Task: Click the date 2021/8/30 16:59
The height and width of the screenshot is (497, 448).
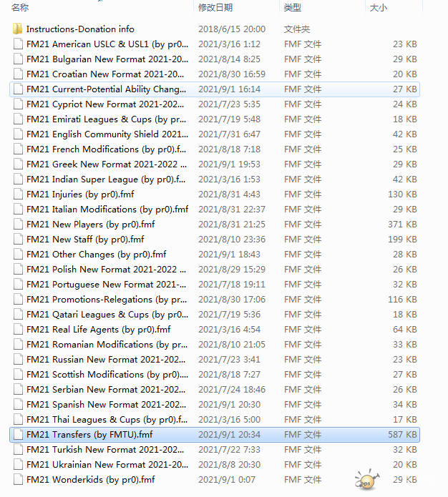Action: point(232,74)
